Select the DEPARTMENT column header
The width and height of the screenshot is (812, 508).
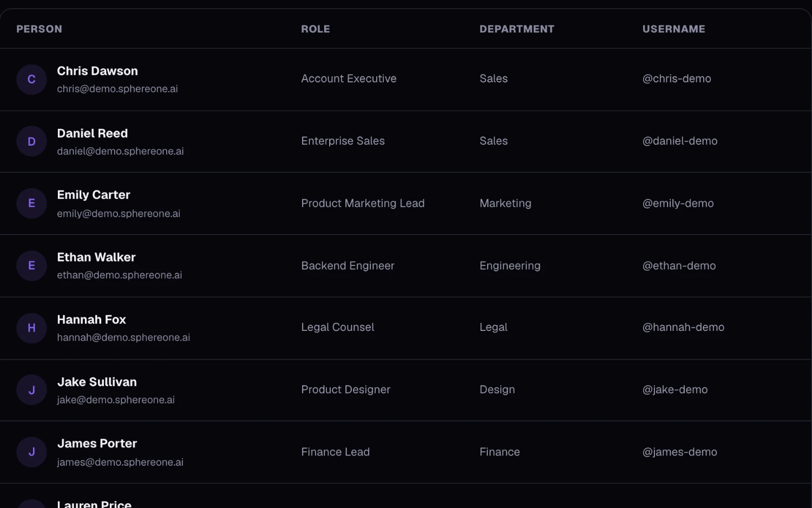(x=517, y=29)
